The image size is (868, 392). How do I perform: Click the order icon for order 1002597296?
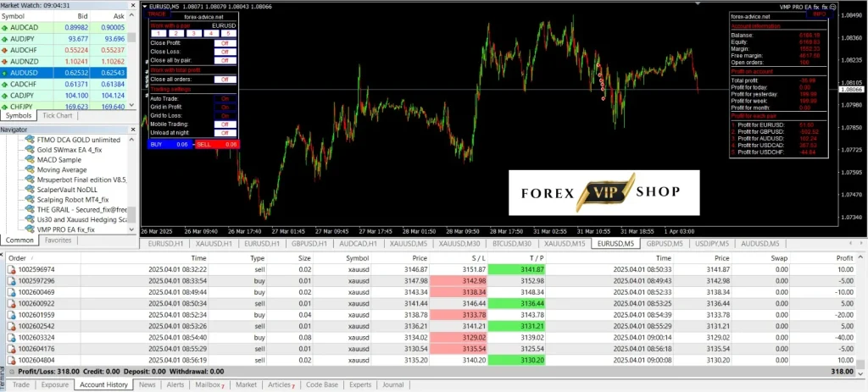11,281
